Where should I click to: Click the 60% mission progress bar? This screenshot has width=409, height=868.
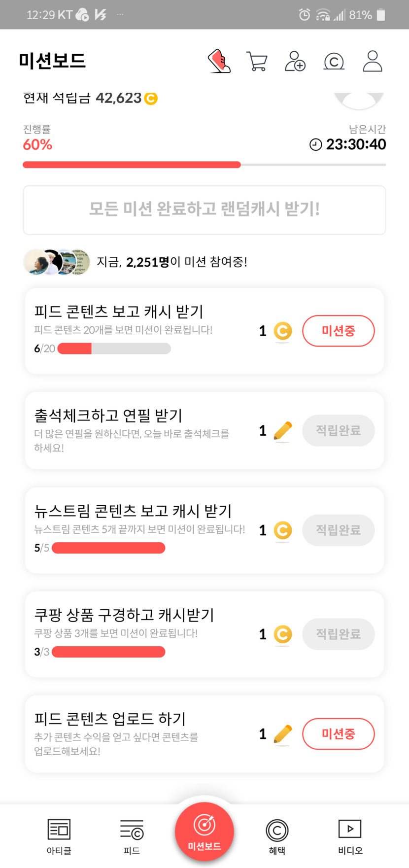(204, 165)
